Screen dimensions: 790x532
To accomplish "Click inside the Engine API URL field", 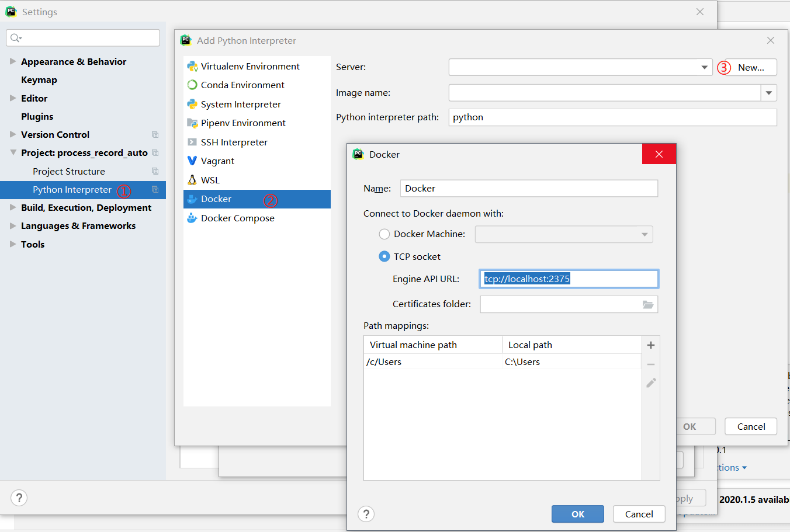I will 569,279.
